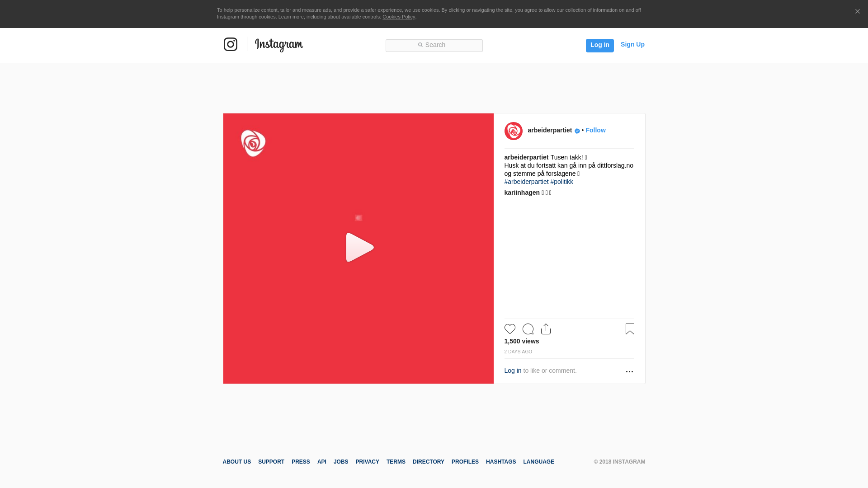The width and height of the screenshot is (868, 488).
Task: Open the #politikk hashtag
Action: pos(561,182)
